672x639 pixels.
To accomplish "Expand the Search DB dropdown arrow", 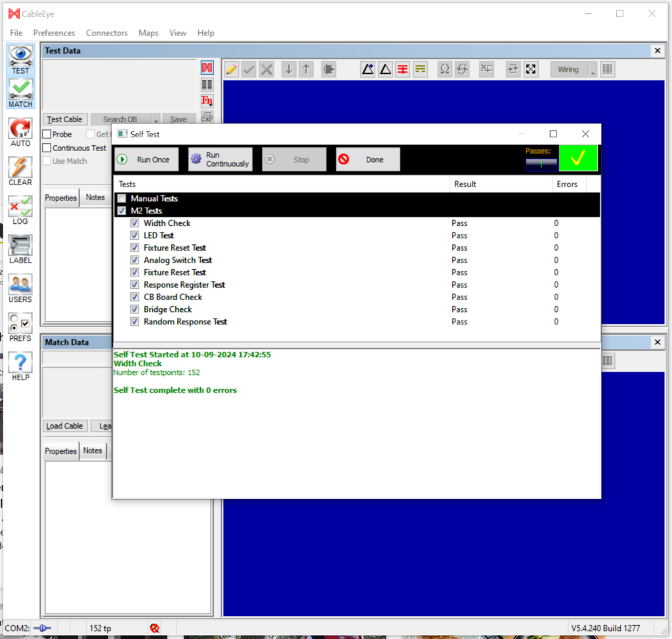I will click(x=156, y=120).
